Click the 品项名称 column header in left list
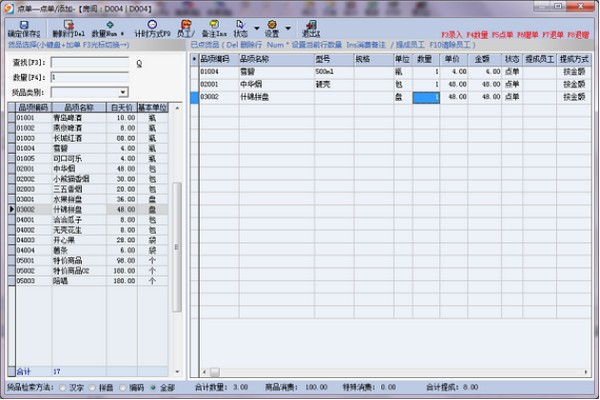The height and width of the screenshot is (400, 600). tap(79, 107)
